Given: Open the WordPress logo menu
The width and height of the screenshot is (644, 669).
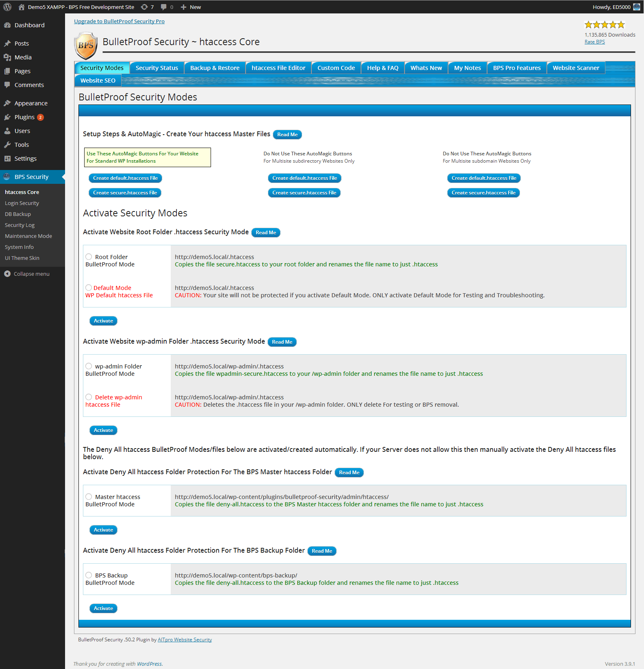Looking at the screenshot, I should tap(7, 7).
